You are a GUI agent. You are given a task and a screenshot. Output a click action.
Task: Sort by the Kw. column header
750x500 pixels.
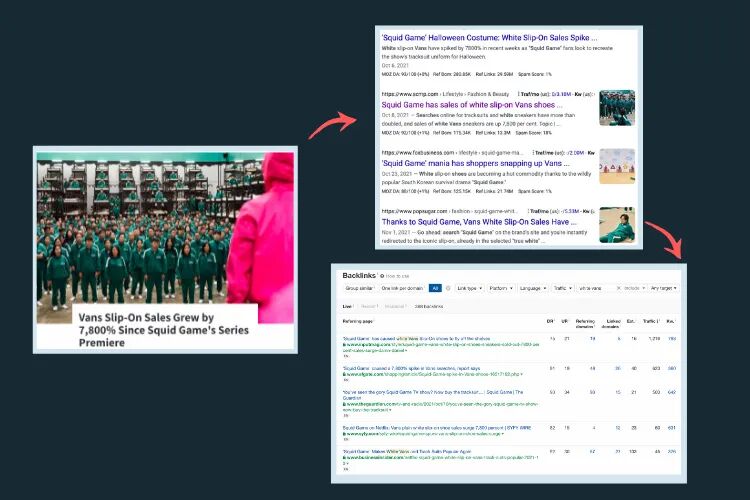click(671, 321)
